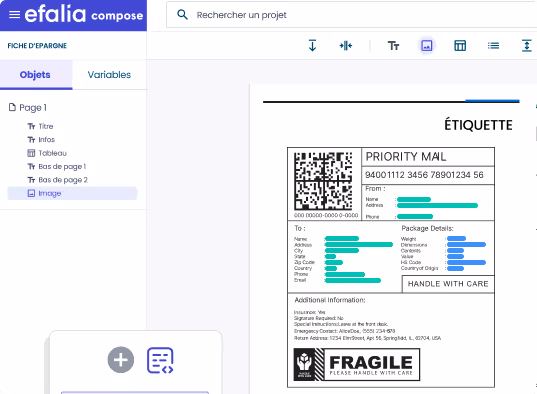Viewport: 537px width, 394px height.
Task: Click the table icon beside Tableau
Action: tap(31, 153)
